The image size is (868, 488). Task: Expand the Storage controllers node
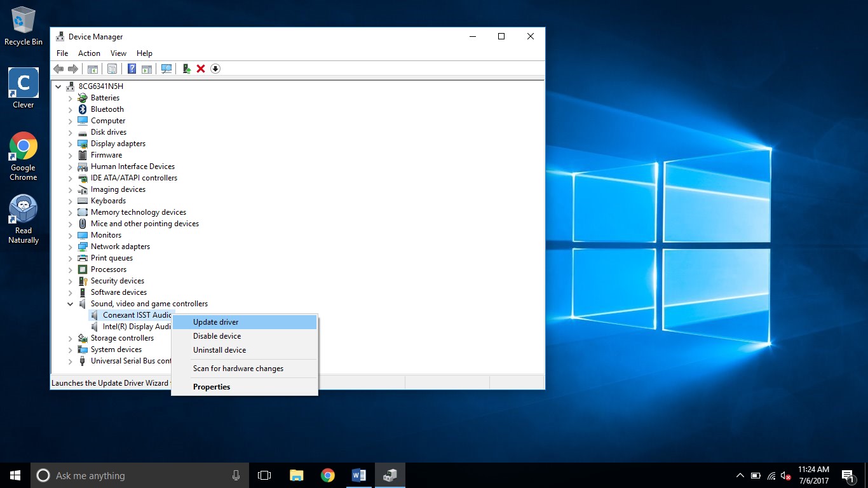(x=71, y=338)
